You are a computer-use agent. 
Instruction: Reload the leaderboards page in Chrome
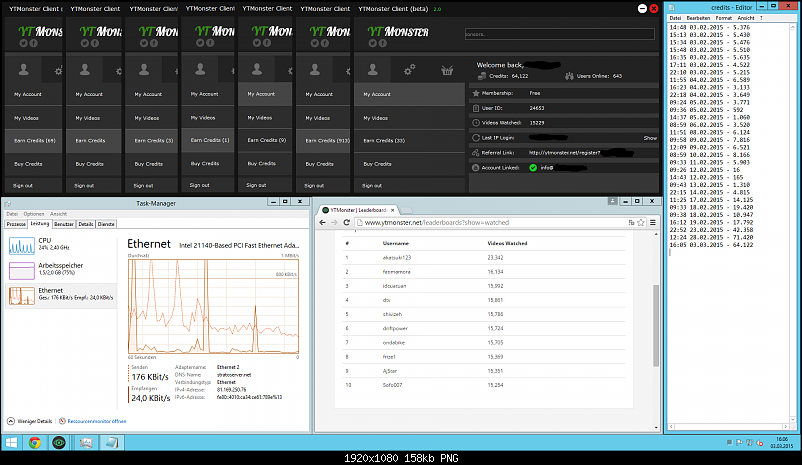pos(346,223)
